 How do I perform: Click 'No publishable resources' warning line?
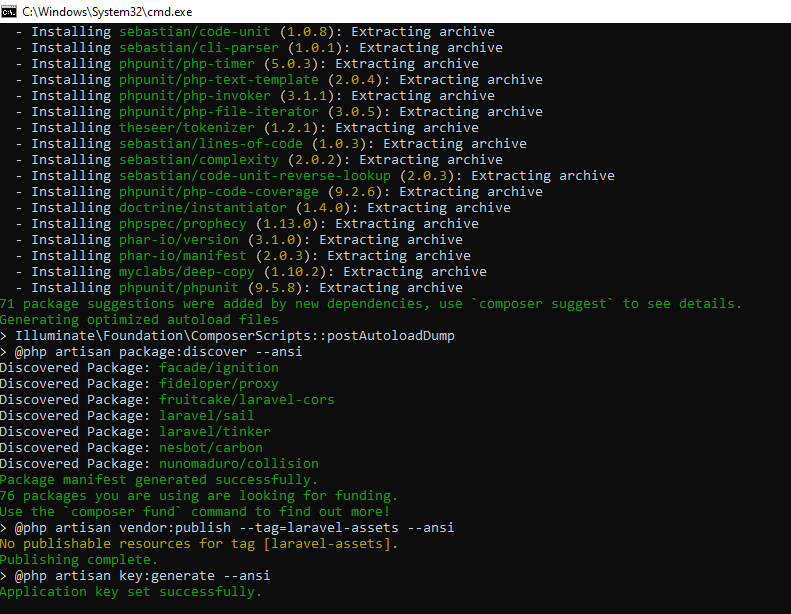(x=199, y=544)
